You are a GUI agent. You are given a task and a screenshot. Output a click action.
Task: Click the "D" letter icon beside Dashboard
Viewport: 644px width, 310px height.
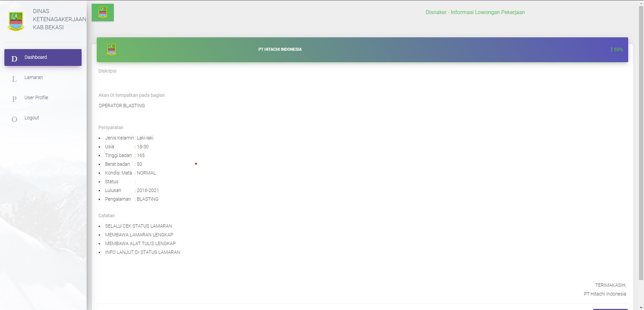click(x=14, y=59)
